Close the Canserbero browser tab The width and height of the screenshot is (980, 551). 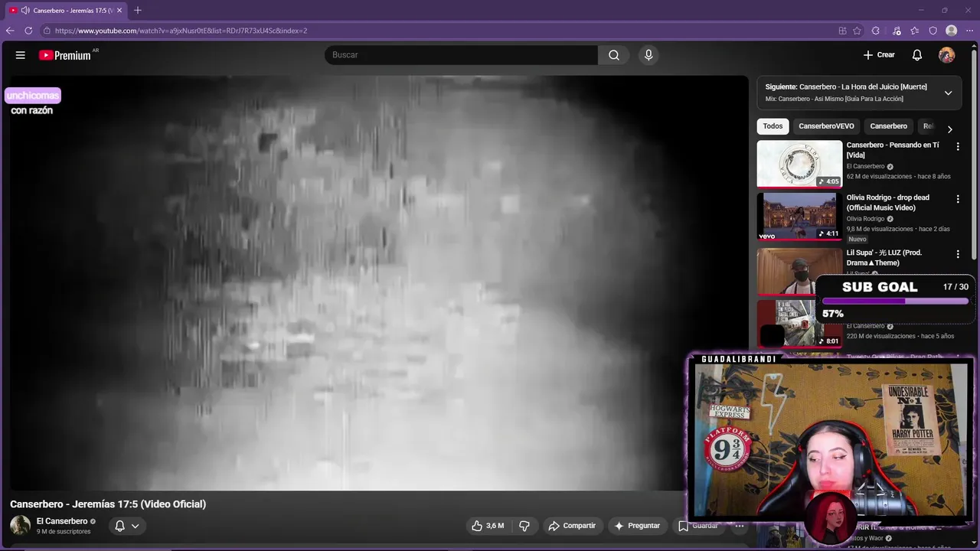[119, 11]
